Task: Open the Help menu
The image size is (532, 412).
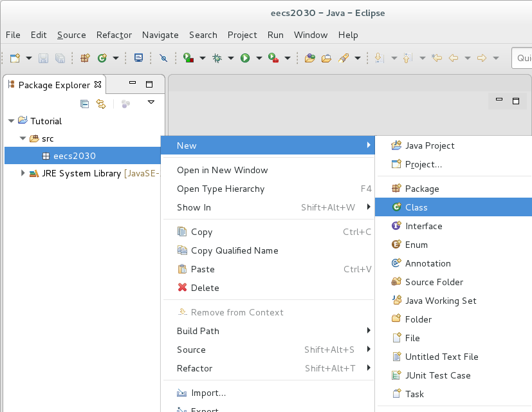Action: click(348, 35)
